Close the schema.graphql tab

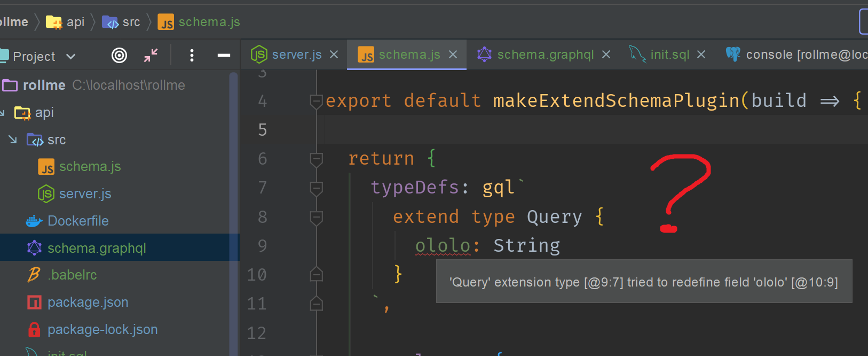(x=606, y=55)
